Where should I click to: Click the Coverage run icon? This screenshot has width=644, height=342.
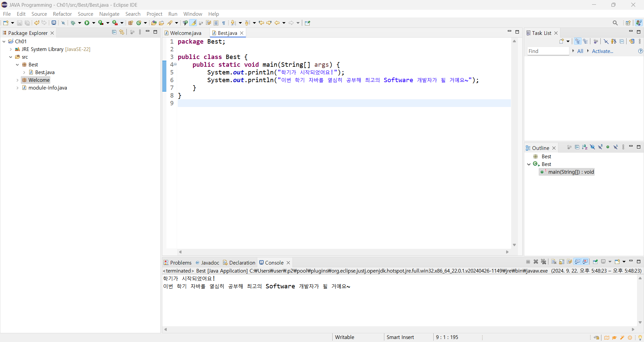(x=101, y=23)
